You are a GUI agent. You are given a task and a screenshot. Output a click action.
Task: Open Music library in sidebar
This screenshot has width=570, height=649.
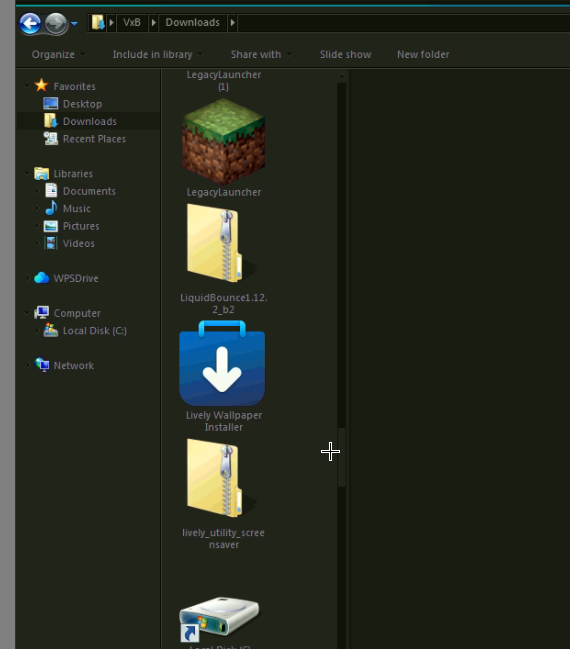click(x=76, y=208)
